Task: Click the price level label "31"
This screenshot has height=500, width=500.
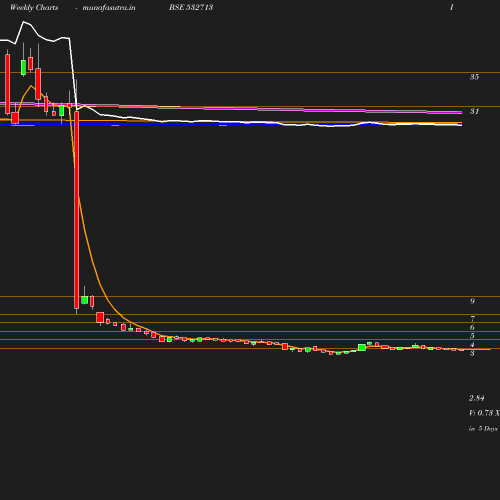Action: (474, 111)
